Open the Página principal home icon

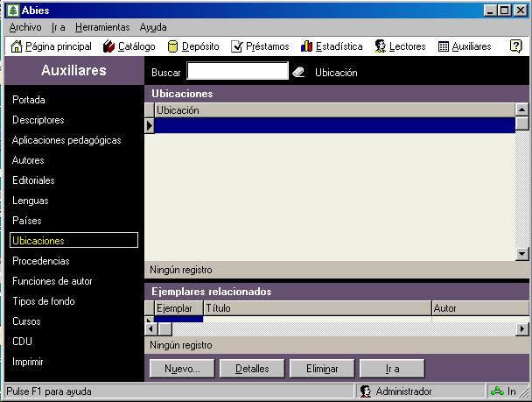click(x=17, y=46)
